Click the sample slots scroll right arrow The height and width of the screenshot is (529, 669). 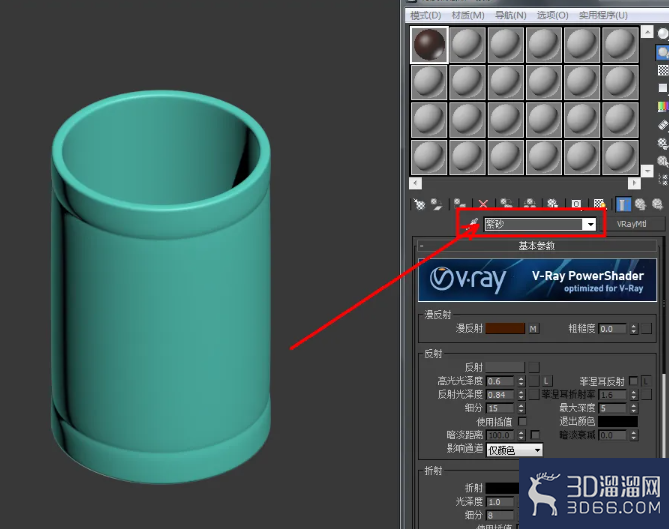634,183
